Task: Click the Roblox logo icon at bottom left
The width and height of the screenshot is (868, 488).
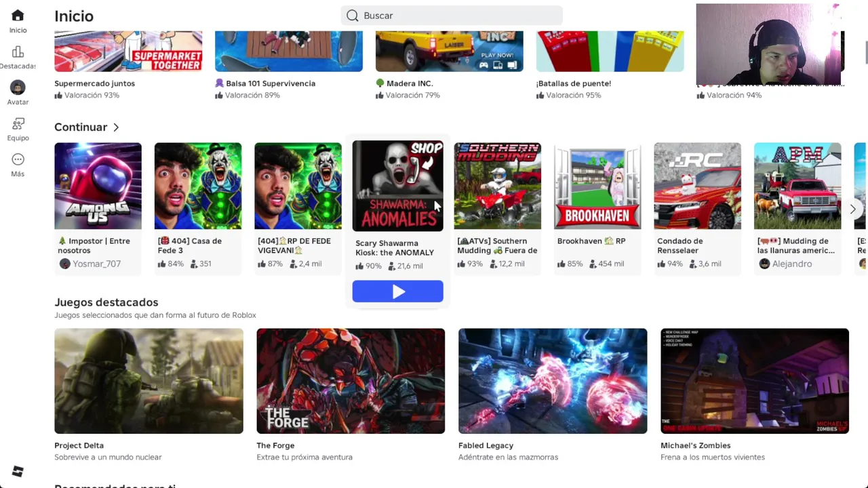Action: click(x=18, y=472)
